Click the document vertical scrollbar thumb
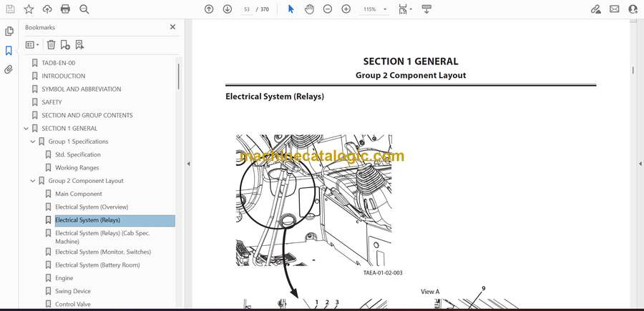The height and width of the screenshot is (311, 644). click(633, 71)
